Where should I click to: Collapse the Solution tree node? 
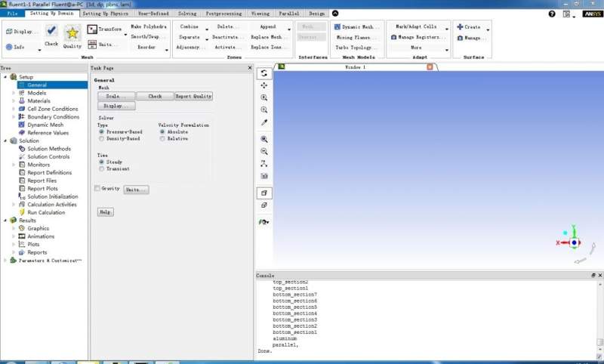click(5, 140)
